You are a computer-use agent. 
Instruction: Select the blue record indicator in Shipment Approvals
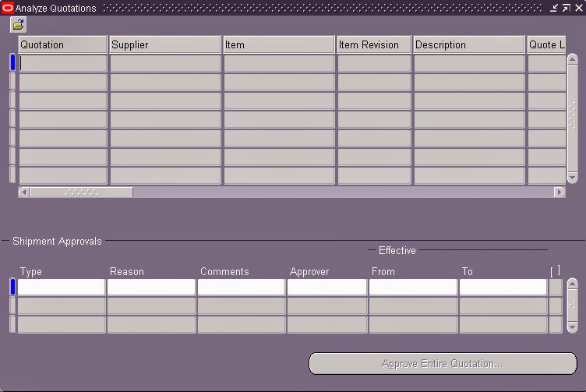click(12, 287)
